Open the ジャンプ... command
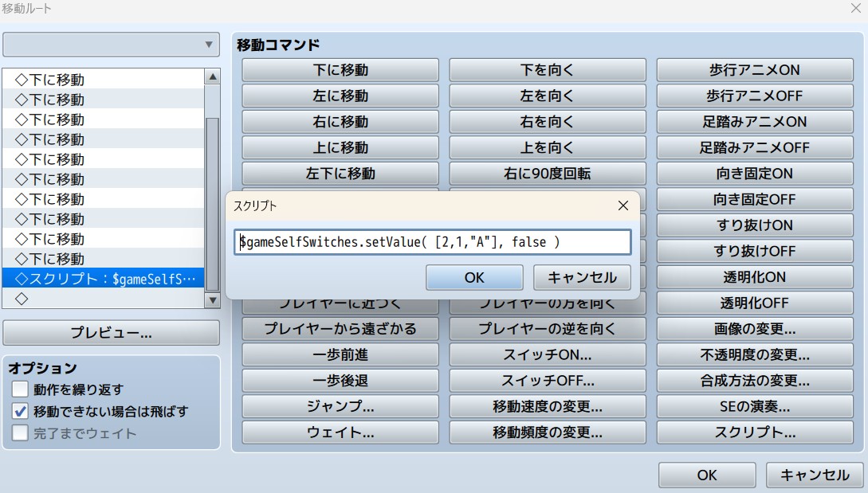Viewport: 868px width, 493px height. 340,406
